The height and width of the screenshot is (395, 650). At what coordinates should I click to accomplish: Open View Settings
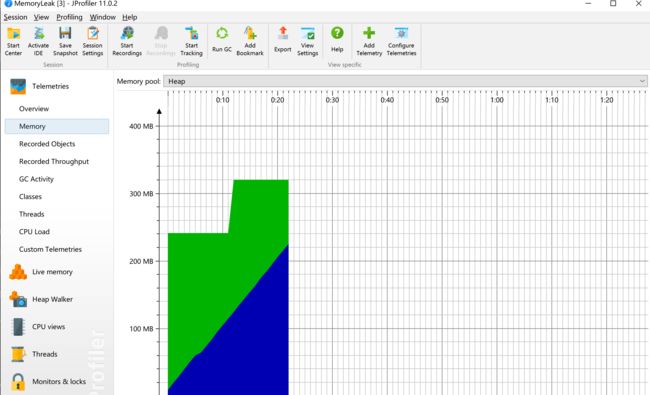[x=307, y=41]
